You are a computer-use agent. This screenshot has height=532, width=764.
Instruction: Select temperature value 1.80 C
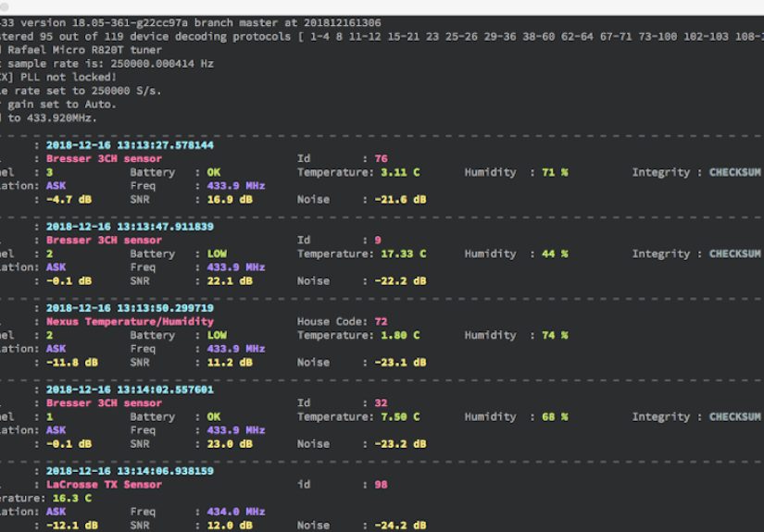(x=400, y=335)
